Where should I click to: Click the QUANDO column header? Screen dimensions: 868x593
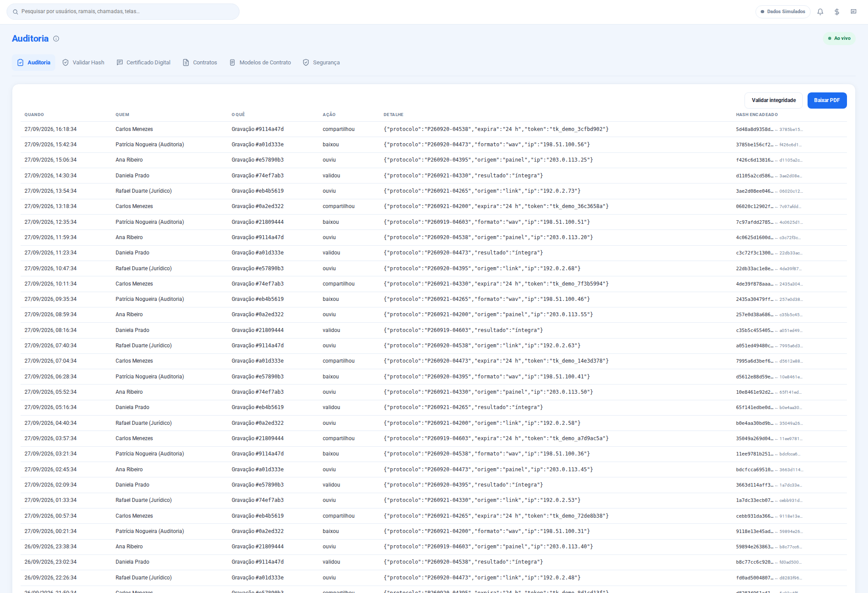34,115
